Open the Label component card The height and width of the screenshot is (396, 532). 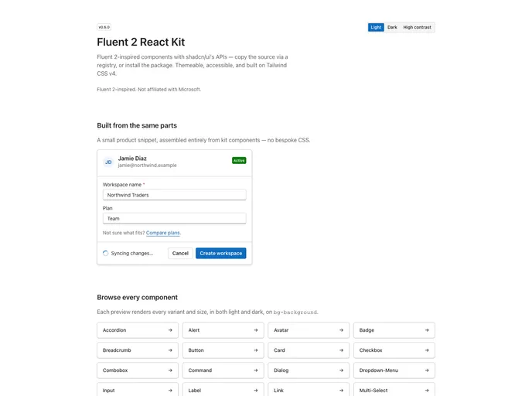click(x=223, y=390)
